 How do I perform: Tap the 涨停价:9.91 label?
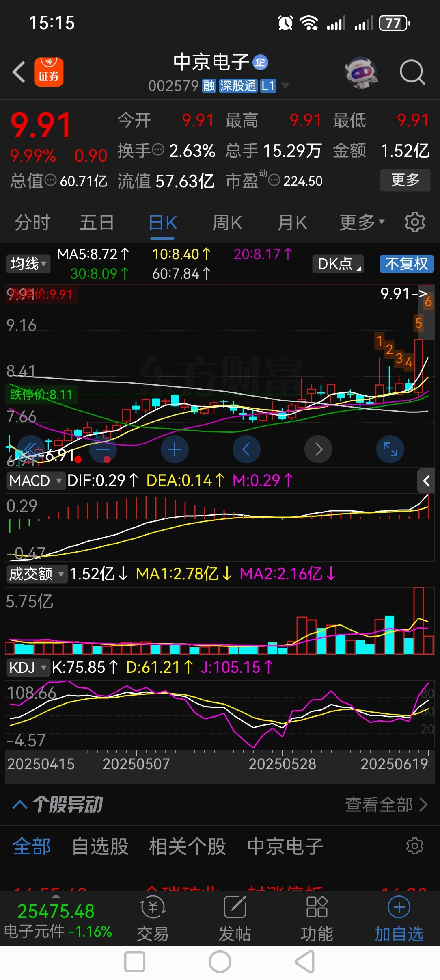click(x=41, y=294)
